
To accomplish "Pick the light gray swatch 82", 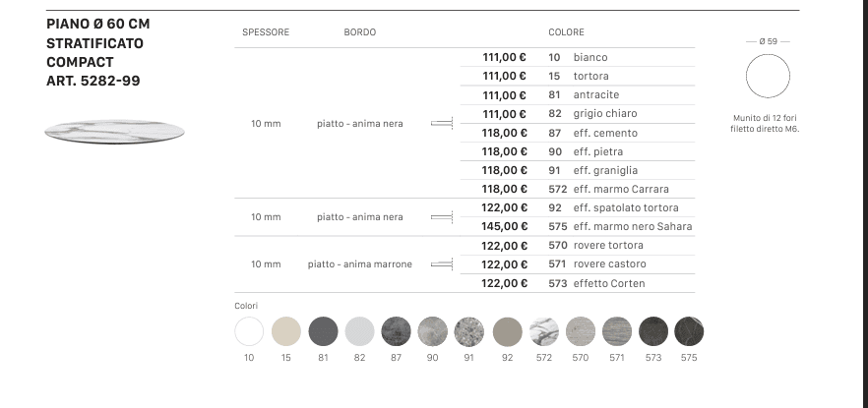I will [x=359, y=330].
